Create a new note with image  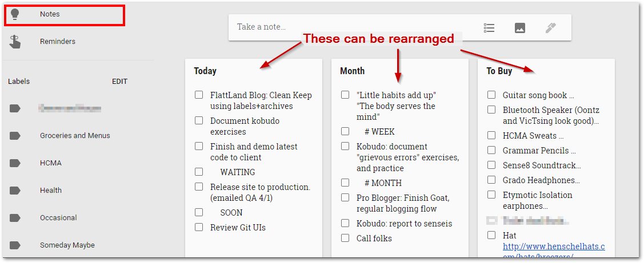pyautogui.click(x=520, y=28)
